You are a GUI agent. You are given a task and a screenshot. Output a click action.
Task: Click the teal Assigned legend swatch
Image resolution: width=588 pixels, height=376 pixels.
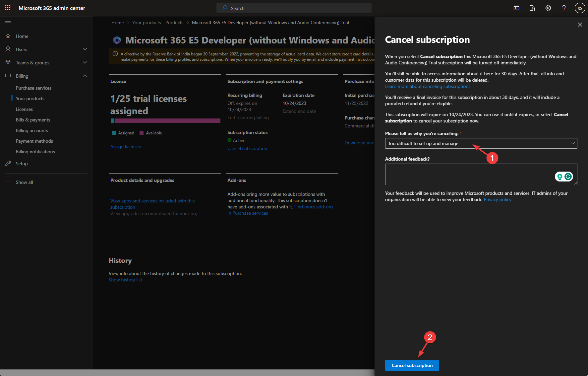pyautogui.click(x=114, y=133)
